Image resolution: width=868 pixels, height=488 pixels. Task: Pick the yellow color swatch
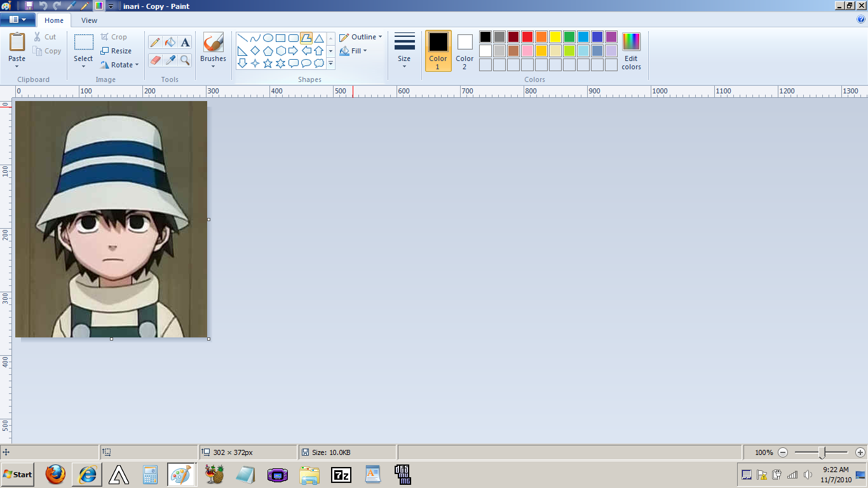pos(555,37)
